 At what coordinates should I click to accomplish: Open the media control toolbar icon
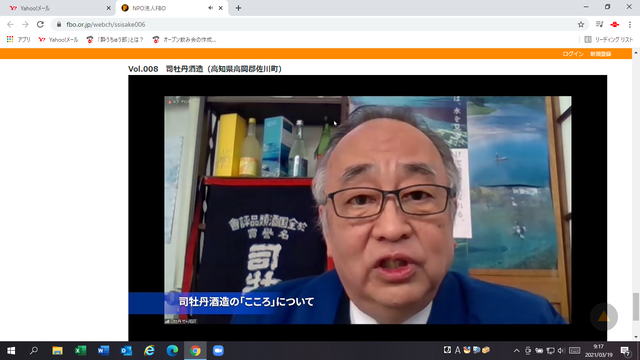point(599,24)
